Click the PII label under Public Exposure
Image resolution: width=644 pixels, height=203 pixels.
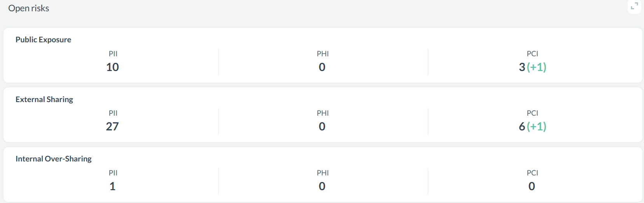[x=113, y=54]
